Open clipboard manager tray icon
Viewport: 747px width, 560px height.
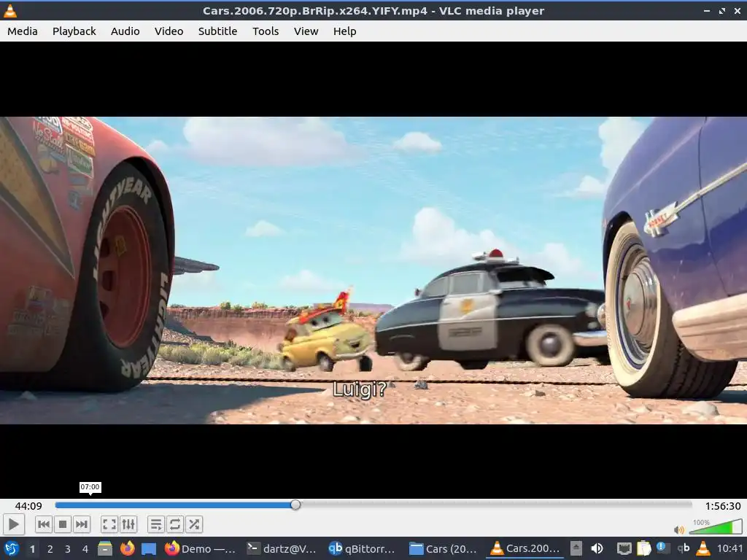[x=643, y=548]
